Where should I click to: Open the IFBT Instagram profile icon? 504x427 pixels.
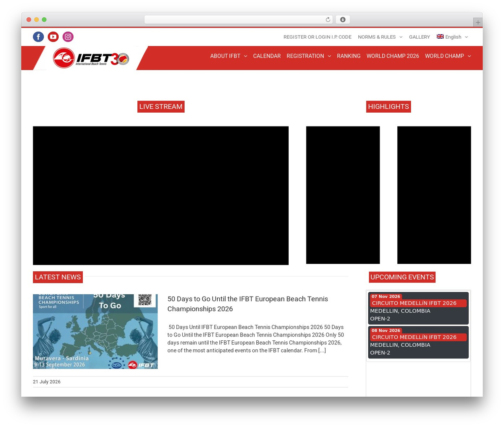pos(68,37)
